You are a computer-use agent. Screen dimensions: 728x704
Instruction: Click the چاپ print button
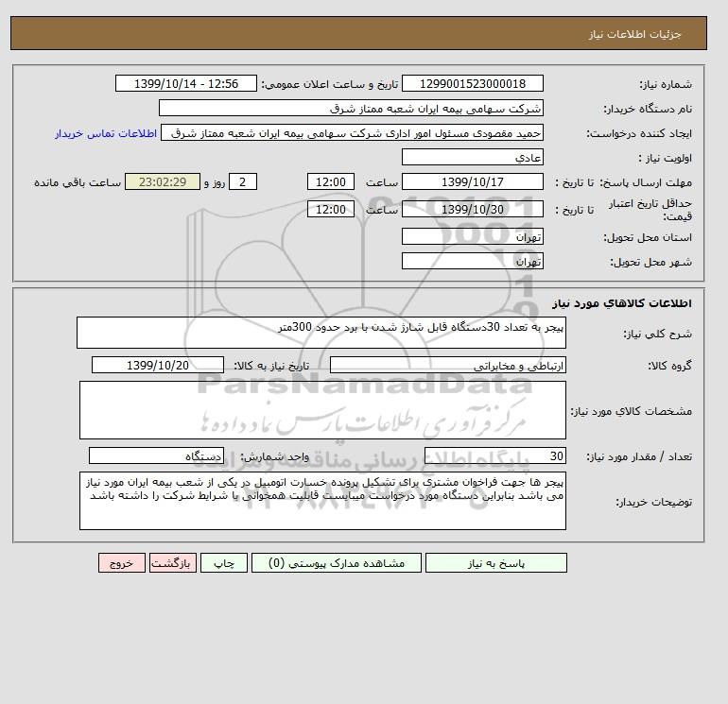tap(224, 563)
